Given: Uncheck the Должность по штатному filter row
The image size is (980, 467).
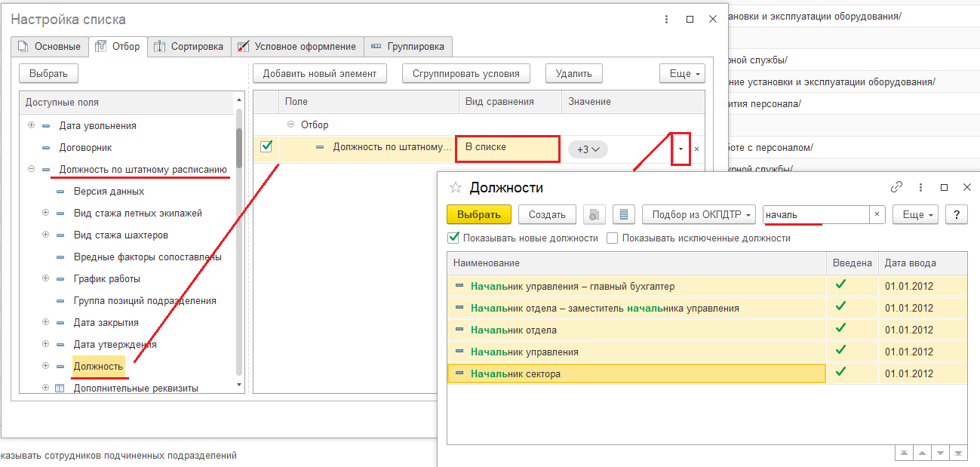Looking at the screenshot, I should click(266, 147).
